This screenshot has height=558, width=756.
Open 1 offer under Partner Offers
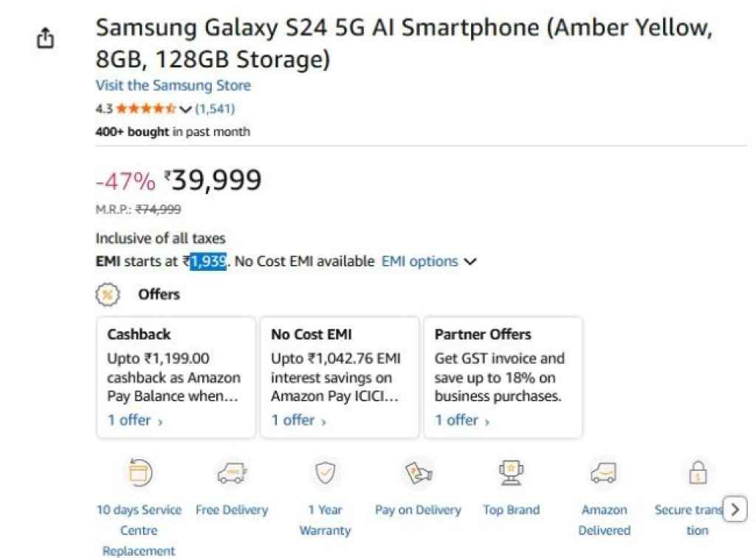coord(459,420)
